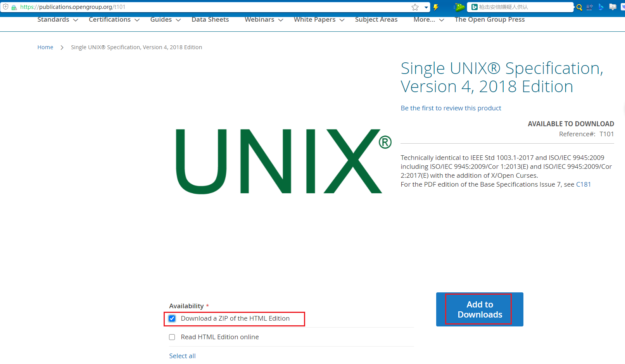
Task: Click the UNIX logo product image
Action: pos(283,161)
